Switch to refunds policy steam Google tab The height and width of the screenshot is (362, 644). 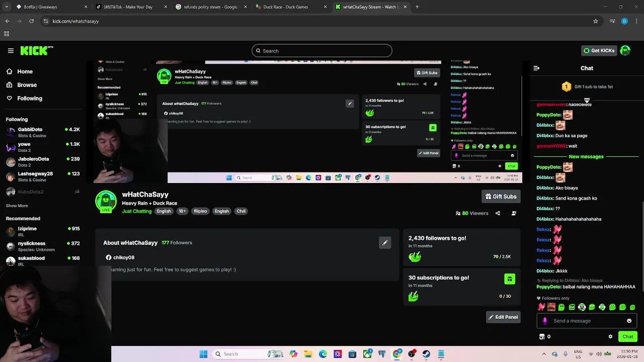[210, 7]
